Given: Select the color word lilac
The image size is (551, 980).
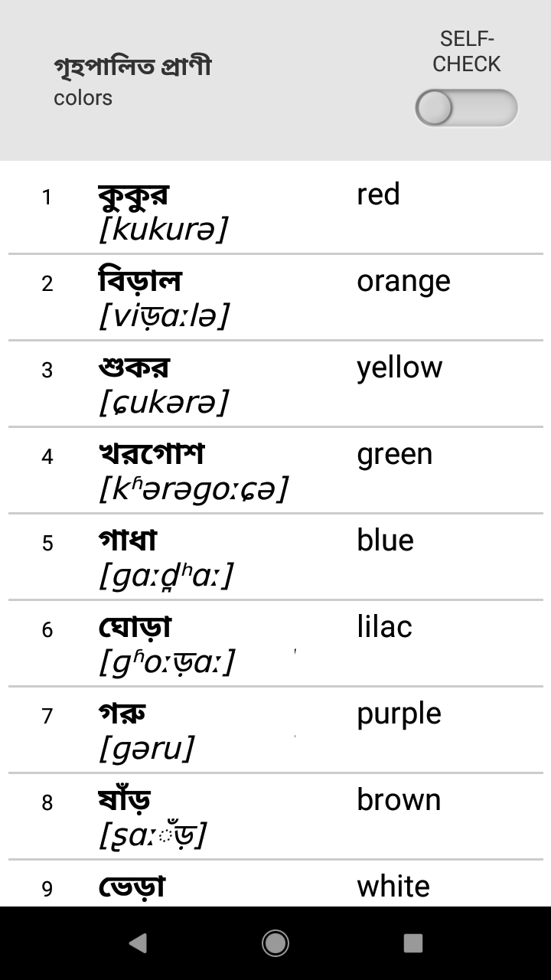Looking at the screenshot, I should pos(385,626).
